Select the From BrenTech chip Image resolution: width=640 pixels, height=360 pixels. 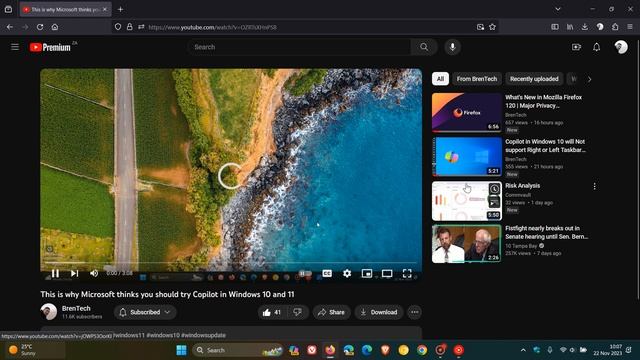point(477,79)
